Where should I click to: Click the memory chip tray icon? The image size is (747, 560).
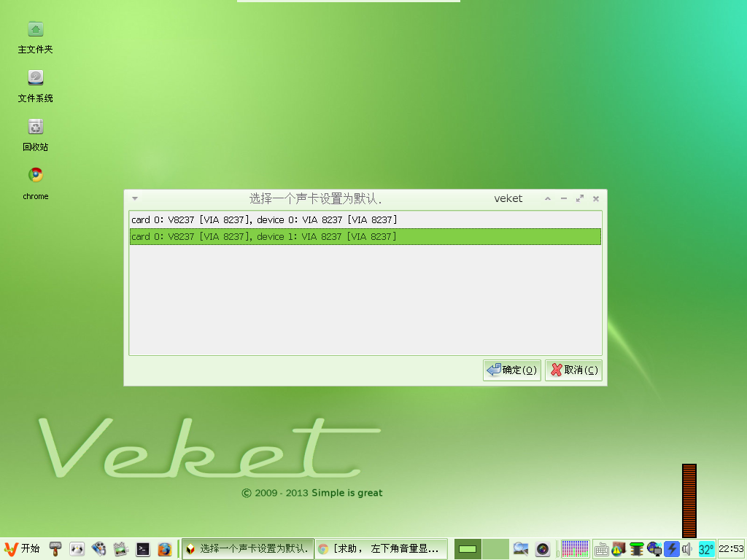(x=636, y=549)
